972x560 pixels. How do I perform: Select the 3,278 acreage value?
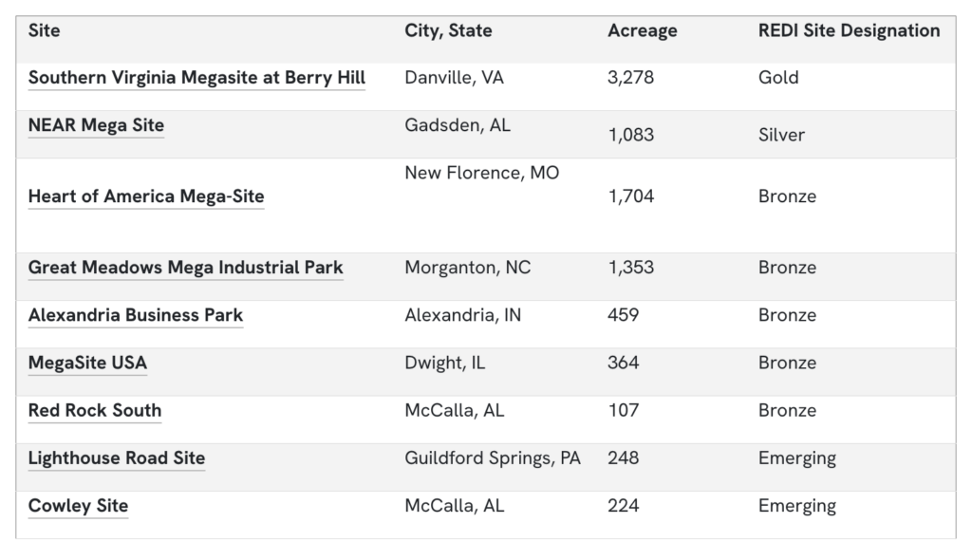coord(630,78)
